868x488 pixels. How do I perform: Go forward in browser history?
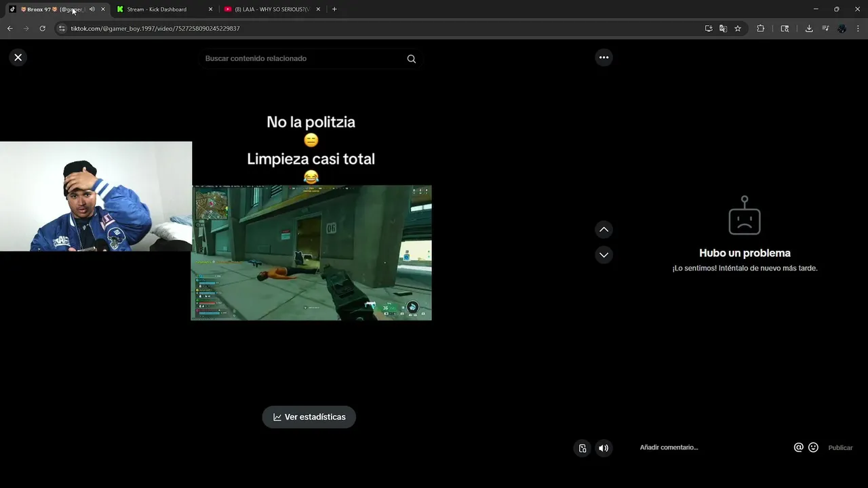click(26, 28)
